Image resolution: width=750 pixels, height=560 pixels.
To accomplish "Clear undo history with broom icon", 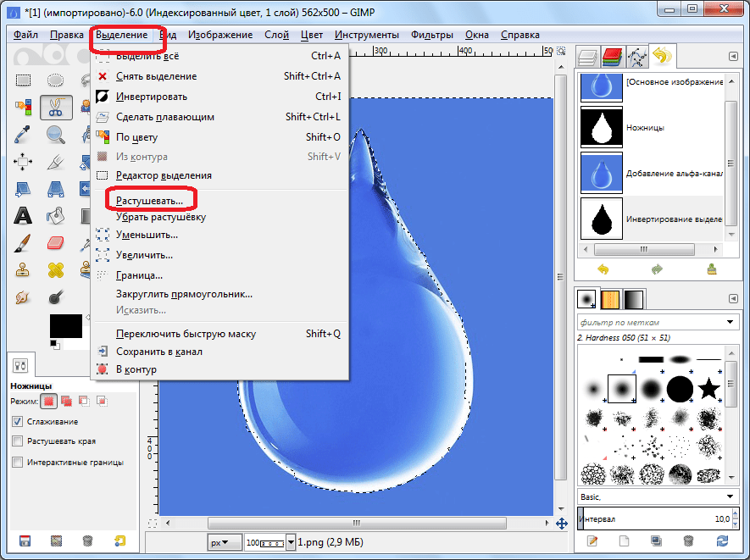I will coord(712,269).
